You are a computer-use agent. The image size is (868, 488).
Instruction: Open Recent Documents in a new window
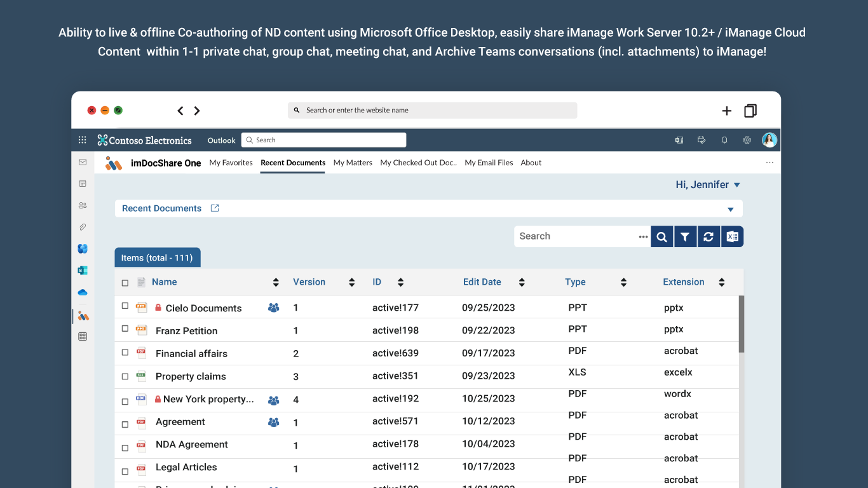(215, 208)
